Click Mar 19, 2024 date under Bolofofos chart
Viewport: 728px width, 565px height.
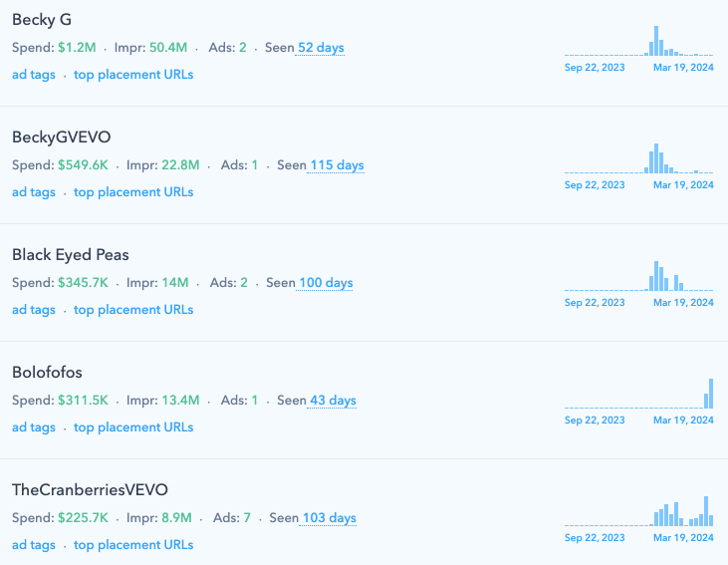pos(683,421)
